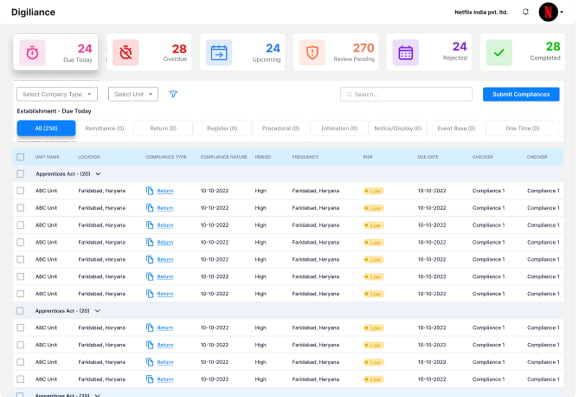The width and height of the screenshot is (576, 397).
Task: Click the RISK column header
Action: 368,157
